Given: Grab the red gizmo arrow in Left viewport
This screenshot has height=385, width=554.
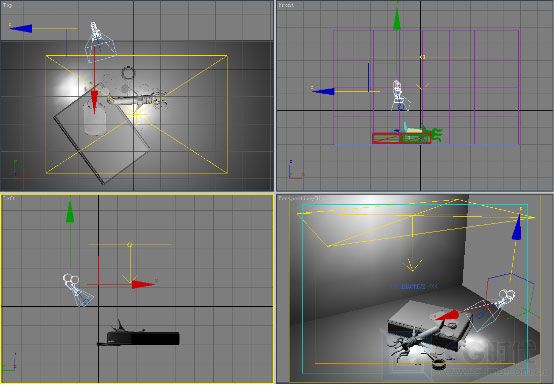Looking at the screenshot, I should pos(143,284).
